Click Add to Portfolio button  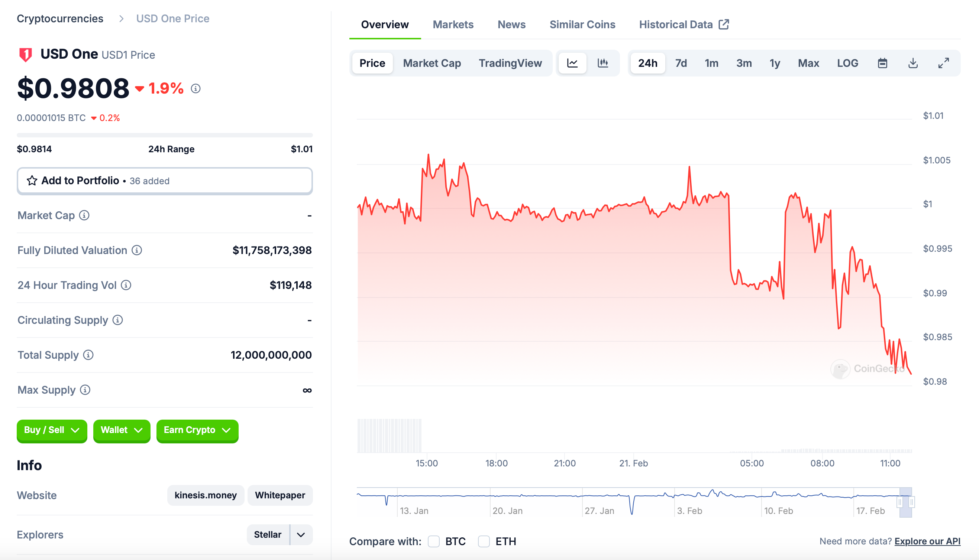coord(165,181)
